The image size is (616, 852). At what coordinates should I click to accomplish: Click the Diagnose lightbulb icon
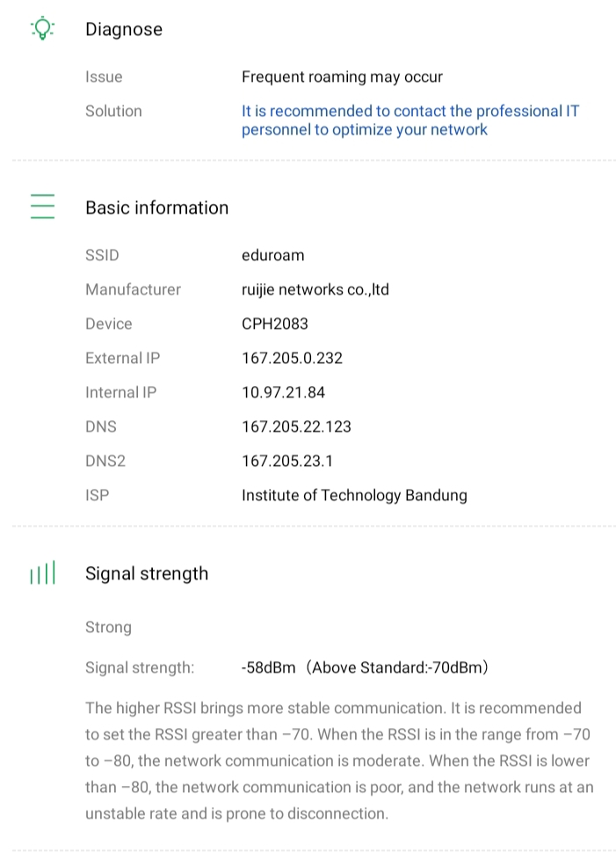[x=41, y=29]
